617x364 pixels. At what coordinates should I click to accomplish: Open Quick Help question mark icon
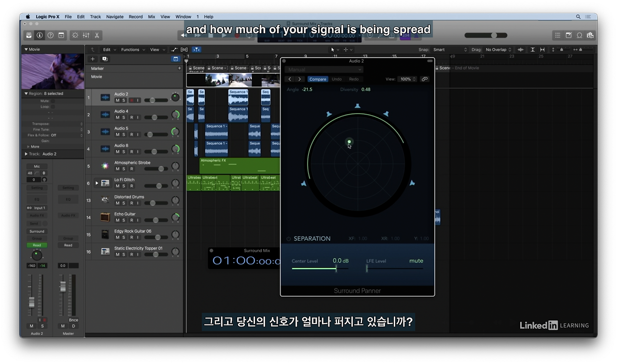[x=50, y=35]
